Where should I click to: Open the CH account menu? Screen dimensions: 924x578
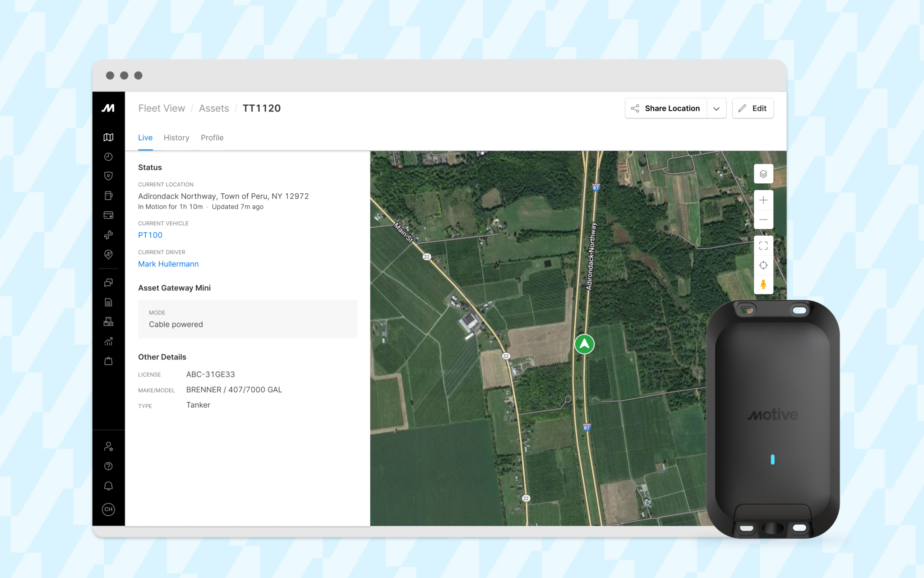[x=108, y=509]
